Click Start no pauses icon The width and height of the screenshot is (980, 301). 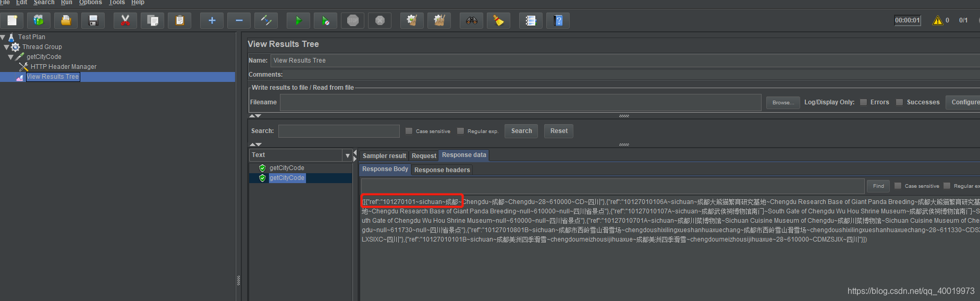point(325,20)
